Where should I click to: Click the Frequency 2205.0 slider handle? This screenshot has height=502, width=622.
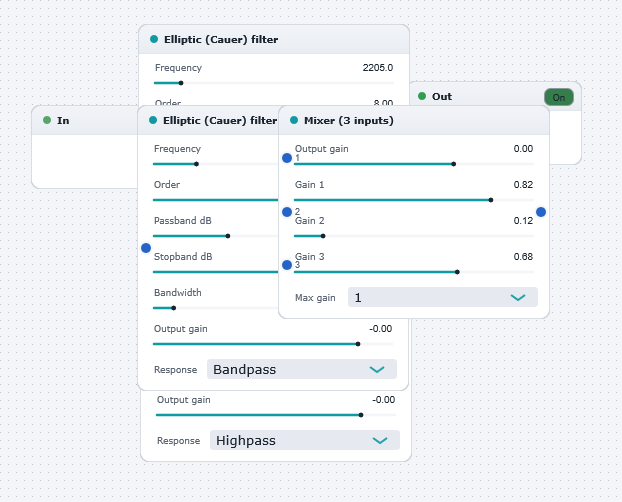coord(181,83)
